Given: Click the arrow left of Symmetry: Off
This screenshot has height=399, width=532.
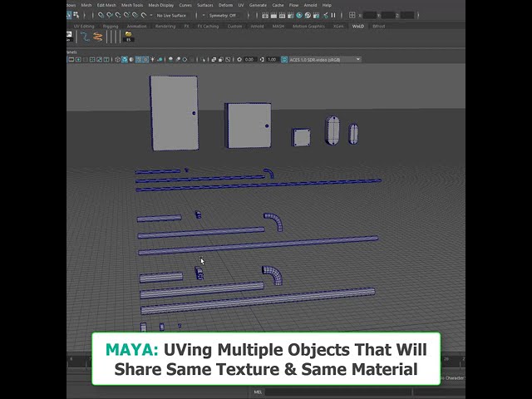Looking at the screenshot, I should (x=204, y=15).
